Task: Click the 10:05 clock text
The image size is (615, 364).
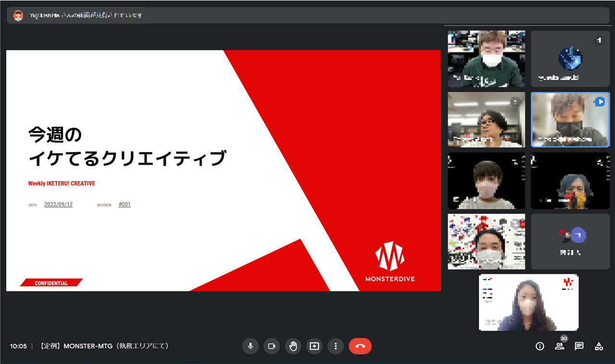Action: click(18, 346)
